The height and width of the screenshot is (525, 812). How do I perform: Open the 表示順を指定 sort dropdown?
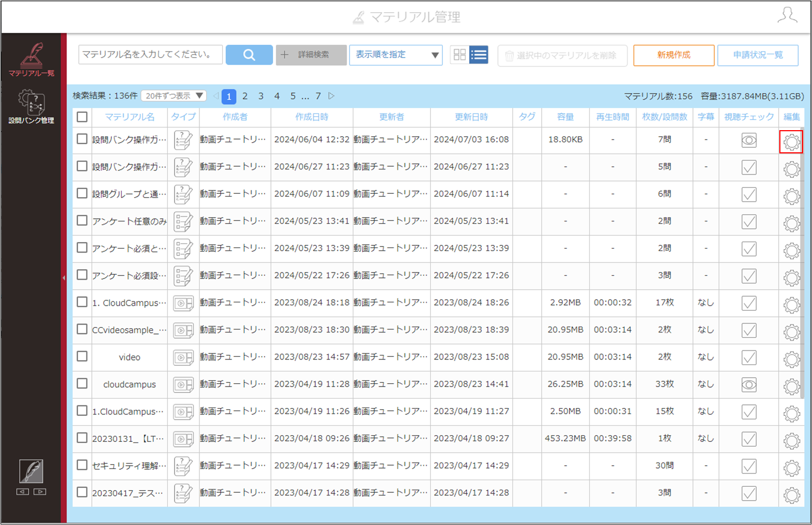(x=395, y=55)
